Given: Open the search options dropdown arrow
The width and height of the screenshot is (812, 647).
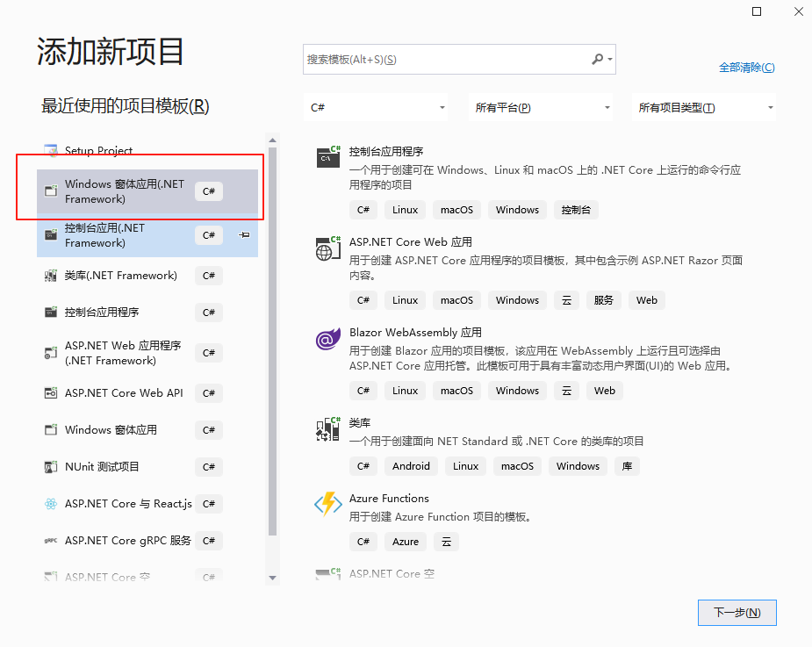Looking at the screenshot, I should click(x=611, y=59).
